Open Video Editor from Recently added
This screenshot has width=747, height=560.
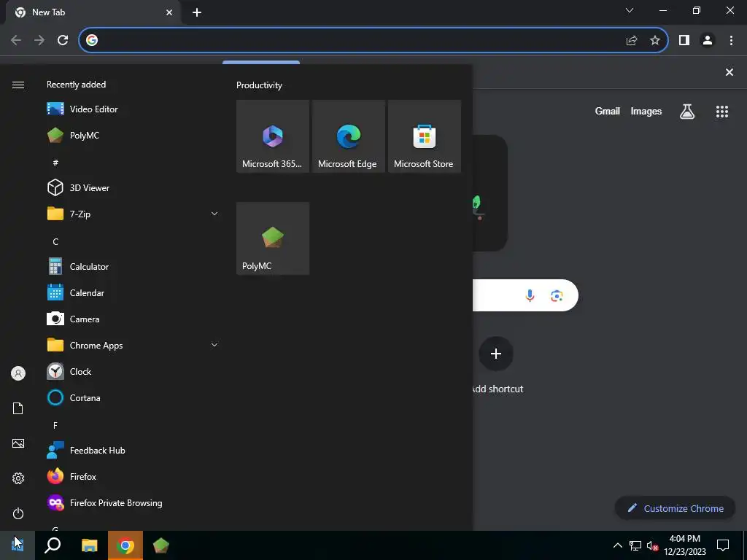(x=131, y=109)
